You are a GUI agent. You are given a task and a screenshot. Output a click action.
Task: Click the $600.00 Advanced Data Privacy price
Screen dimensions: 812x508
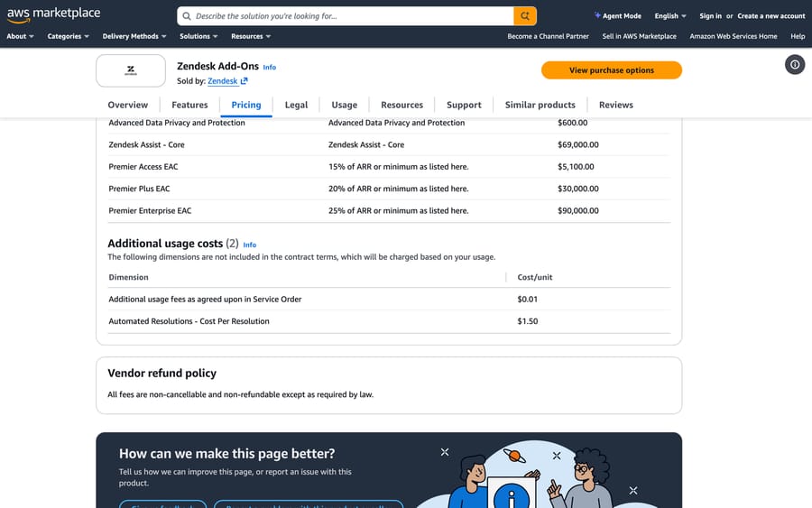point(572,123)
